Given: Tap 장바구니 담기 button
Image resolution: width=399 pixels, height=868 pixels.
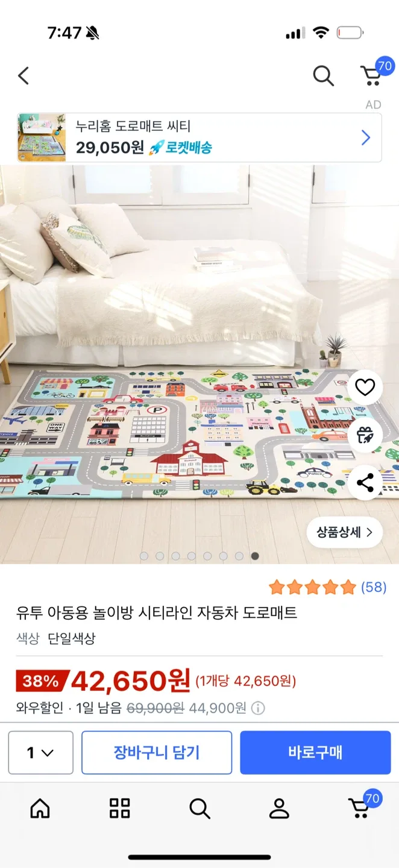Looking at the screenshot, I should pyautogui.click(x=157, y=752).
